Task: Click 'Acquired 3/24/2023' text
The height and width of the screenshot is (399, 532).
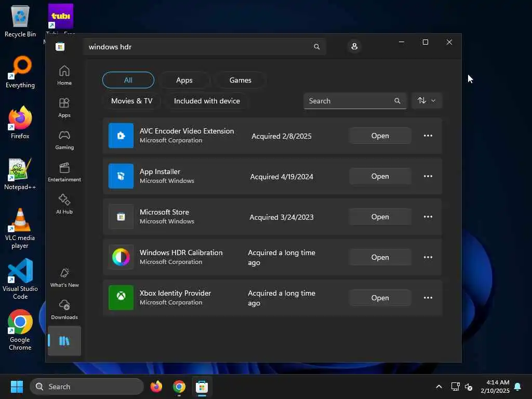Action: tap(282, 217)
